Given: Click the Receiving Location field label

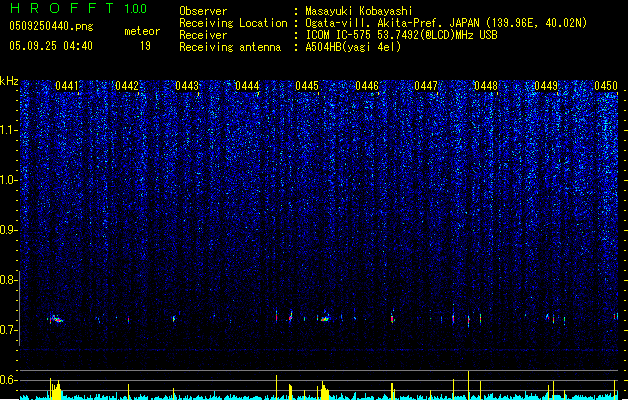Looking at the screenshot, I should [x=233, y=23].
